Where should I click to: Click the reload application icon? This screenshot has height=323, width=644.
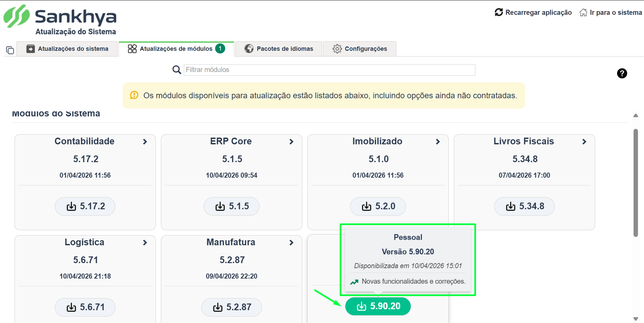pyautogui.click(x=499, y=12)
